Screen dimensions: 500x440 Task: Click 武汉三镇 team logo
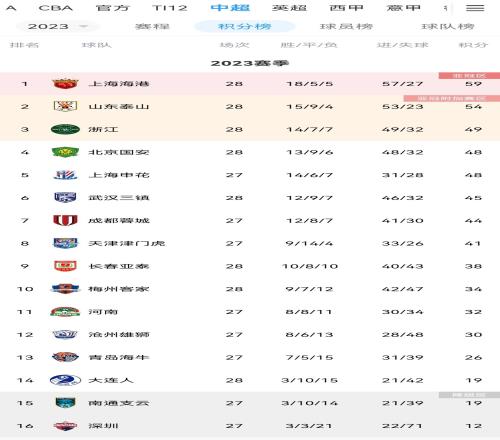point(65,197)
